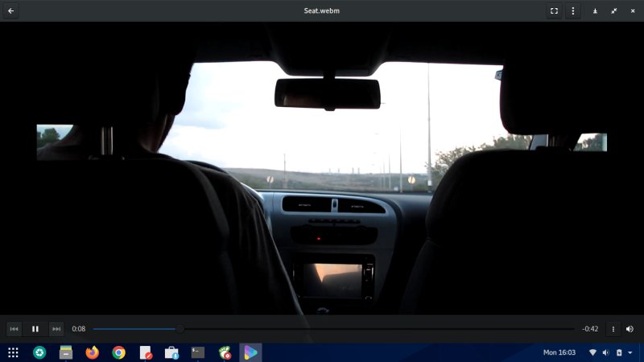Screen dimensions: 644x362
Task: Click the seek bar playhead knob
Action: click(x=180, y=329)
